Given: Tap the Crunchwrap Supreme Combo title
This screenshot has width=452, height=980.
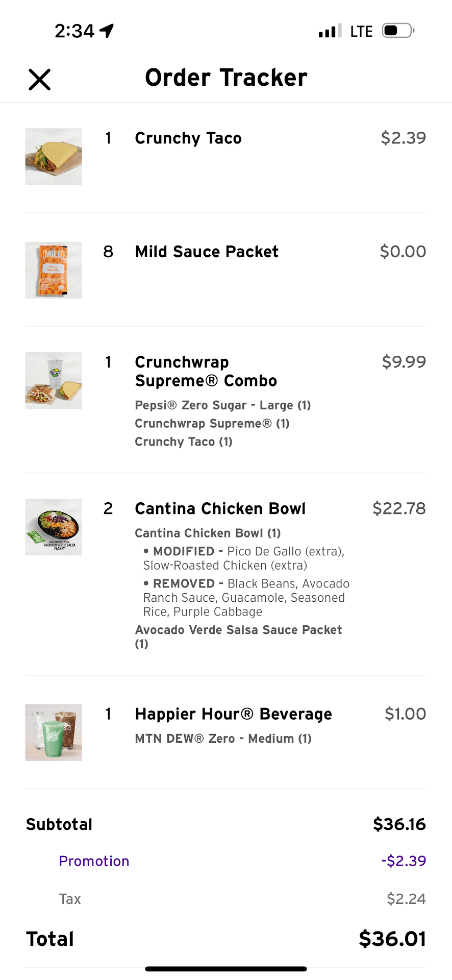Looking at the screenshot, I should 206,371.
